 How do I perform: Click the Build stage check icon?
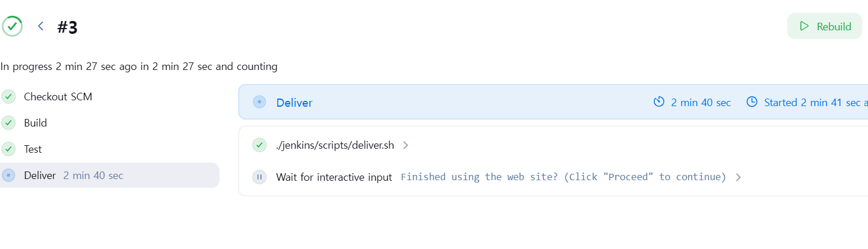pyautogui.click(x=8, y=123)
